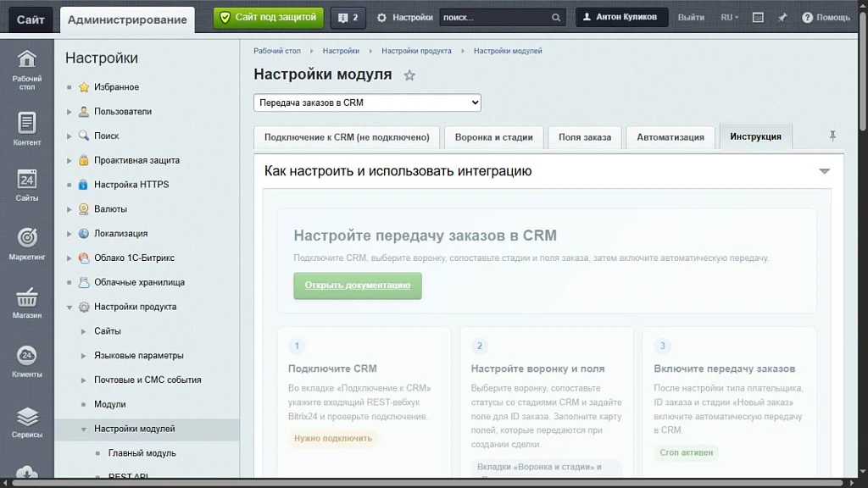This screenshot has height=488, width=868.
Task: Open the Маркетинг sidebar section
Action: tap(26, 244)
